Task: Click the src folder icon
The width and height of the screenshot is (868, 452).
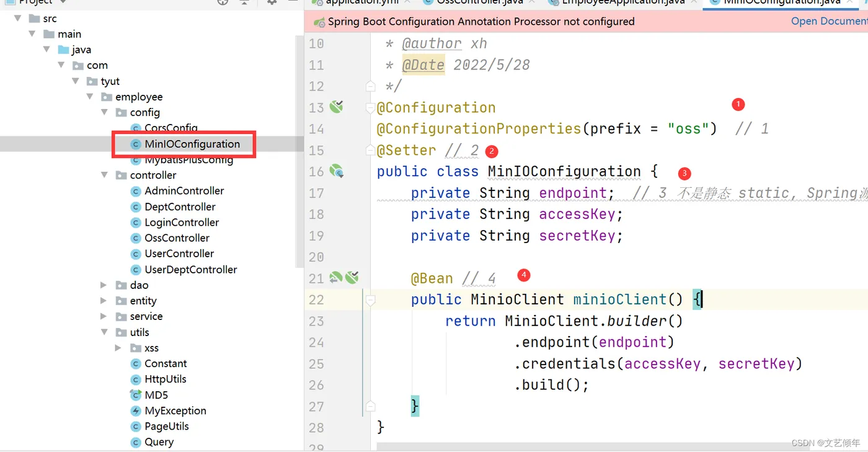Action: pos(34,19)
